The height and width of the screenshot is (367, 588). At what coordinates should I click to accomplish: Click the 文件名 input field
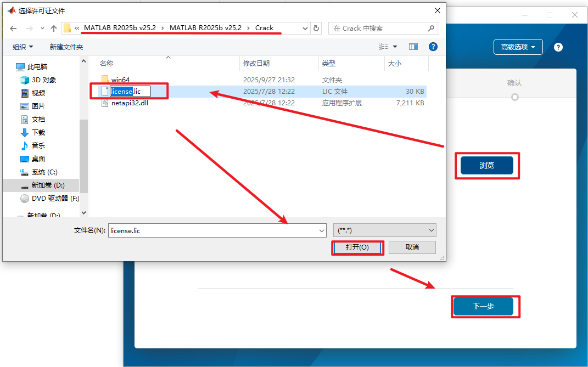point(213,230)
